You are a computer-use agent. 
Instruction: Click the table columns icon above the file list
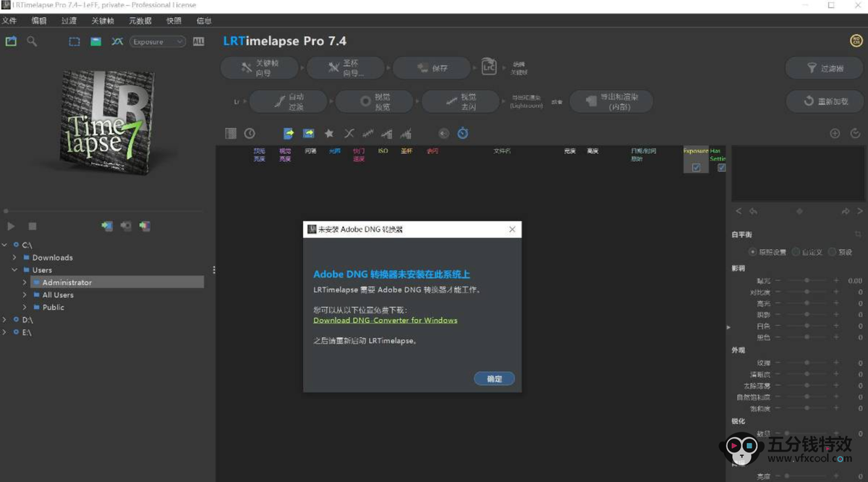click(x=231, y=133)
